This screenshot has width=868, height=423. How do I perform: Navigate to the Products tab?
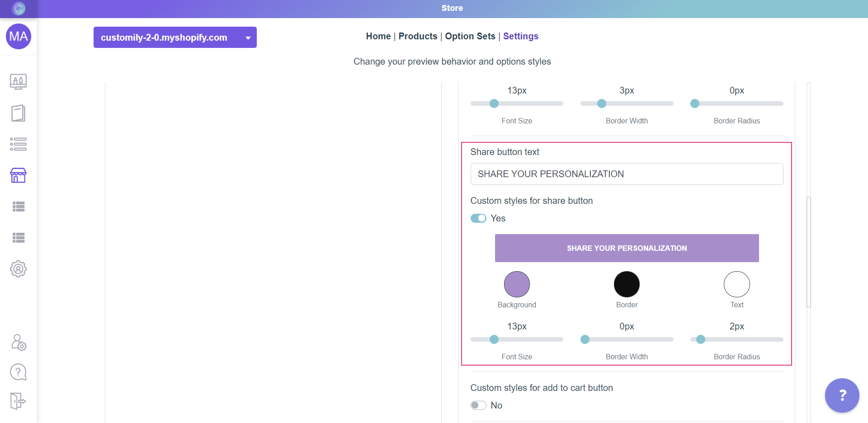coord(417,36)
